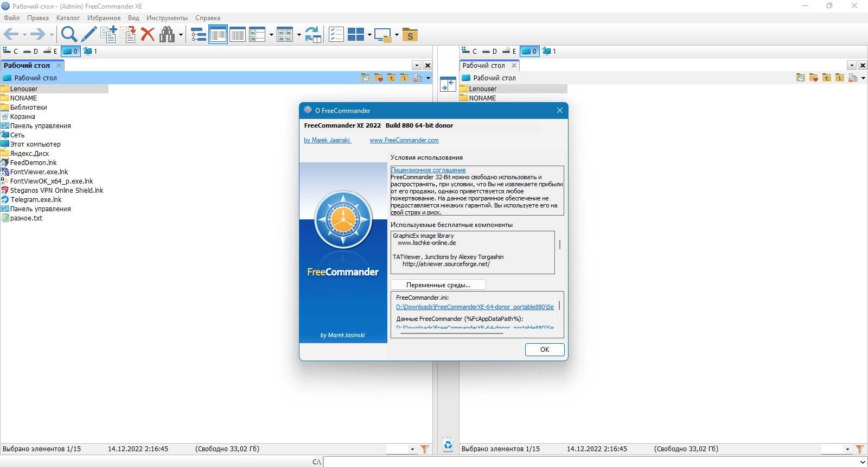
Task: Select drive D in left panel drive bar
Action: click(x=30, y=51)
